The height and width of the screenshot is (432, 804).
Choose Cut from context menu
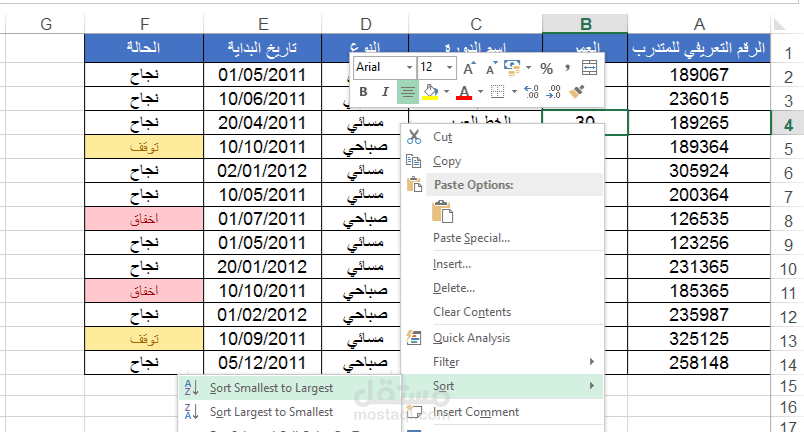pyautogui.click(x=502, y=137)
